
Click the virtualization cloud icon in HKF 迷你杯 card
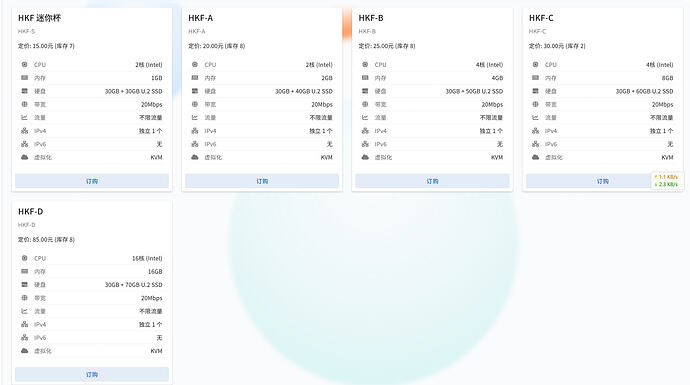pyautogui.click(x=25, y=157)
